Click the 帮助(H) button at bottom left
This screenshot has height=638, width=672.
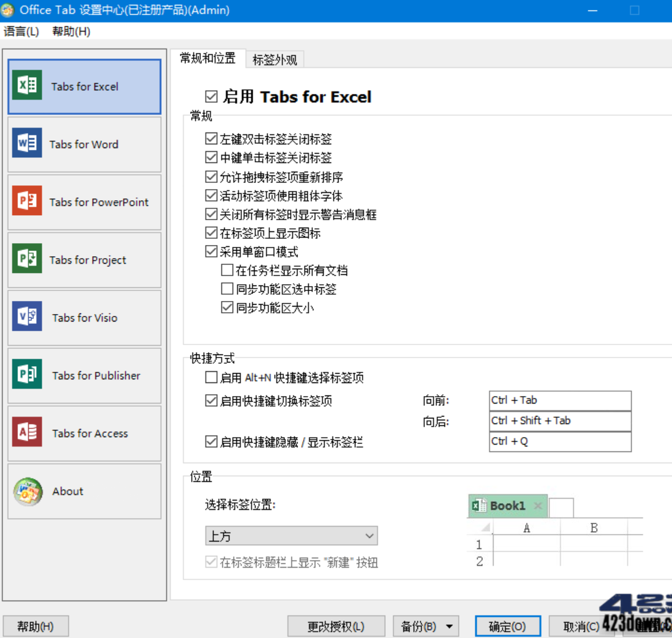pos(35,626)
